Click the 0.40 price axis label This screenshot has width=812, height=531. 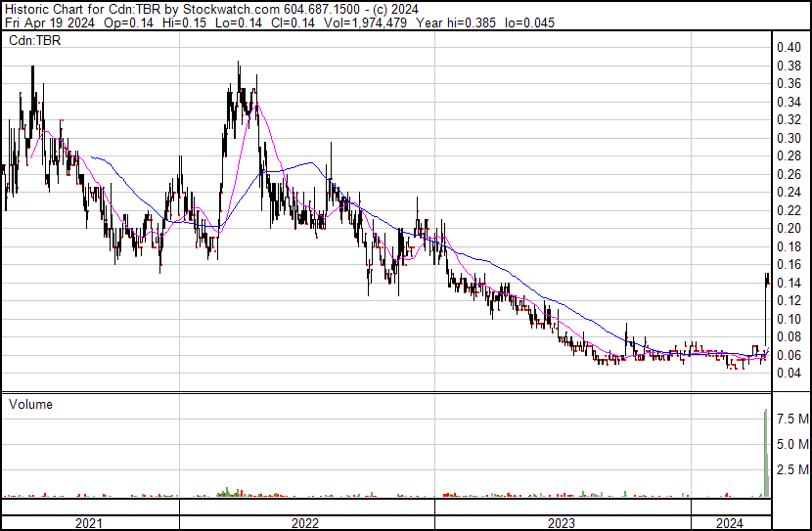click(789, 47)
